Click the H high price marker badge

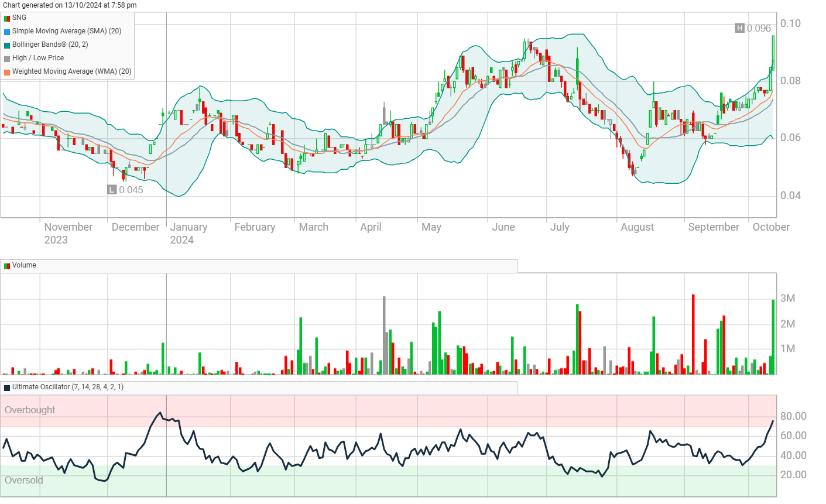[x=740, y=28]
